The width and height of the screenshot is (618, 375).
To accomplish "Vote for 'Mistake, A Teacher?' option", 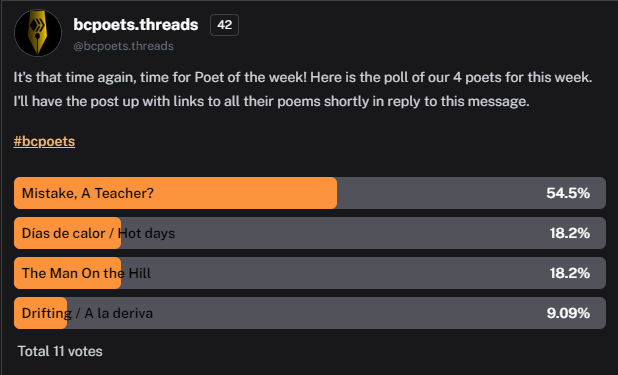I will pyautogui.click(x=310, y=193).
